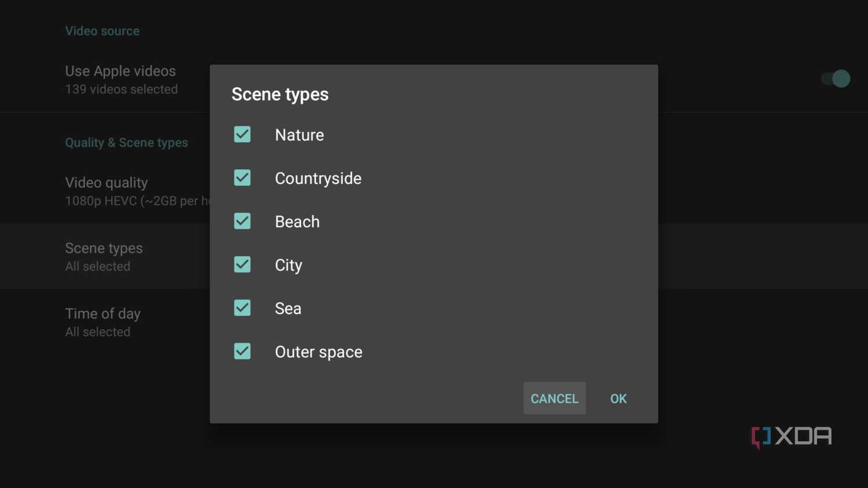This screenshot has height=488, width=868.
Task: Click the City label text
Action: coord(289,265)
